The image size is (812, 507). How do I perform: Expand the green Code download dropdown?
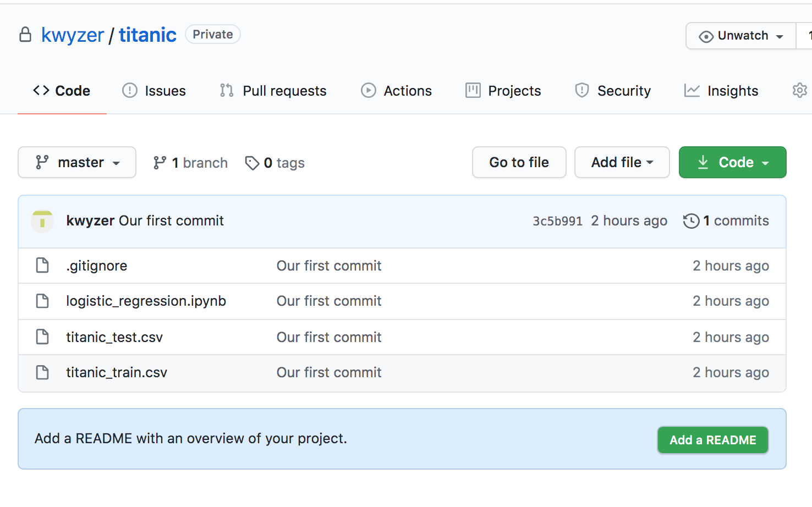click(732, 162)
